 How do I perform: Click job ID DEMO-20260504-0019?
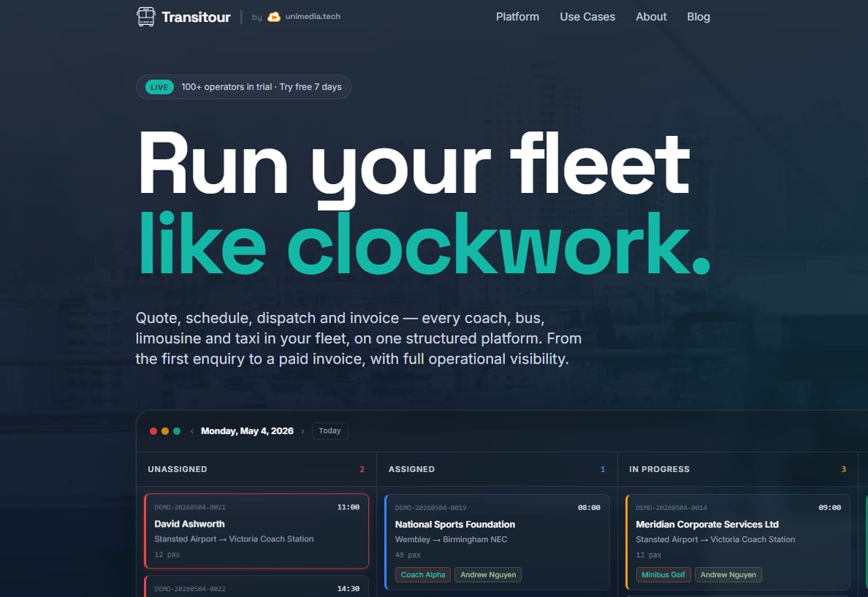pos(430,508)
